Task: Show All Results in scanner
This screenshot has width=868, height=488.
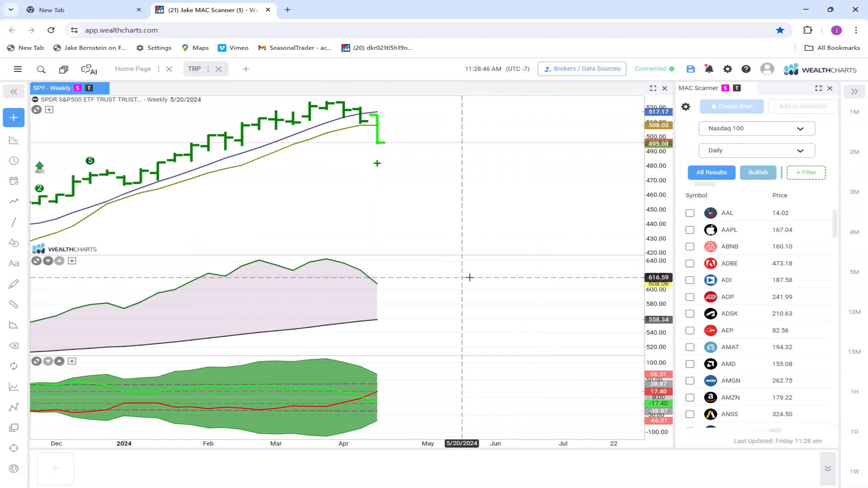Action: tap(711, 173)
